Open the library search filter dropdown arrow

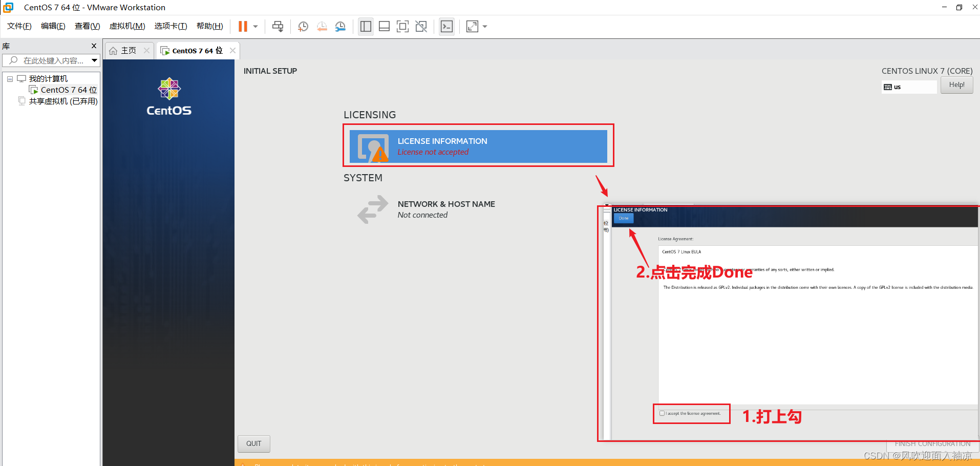[x=94, y=60]
